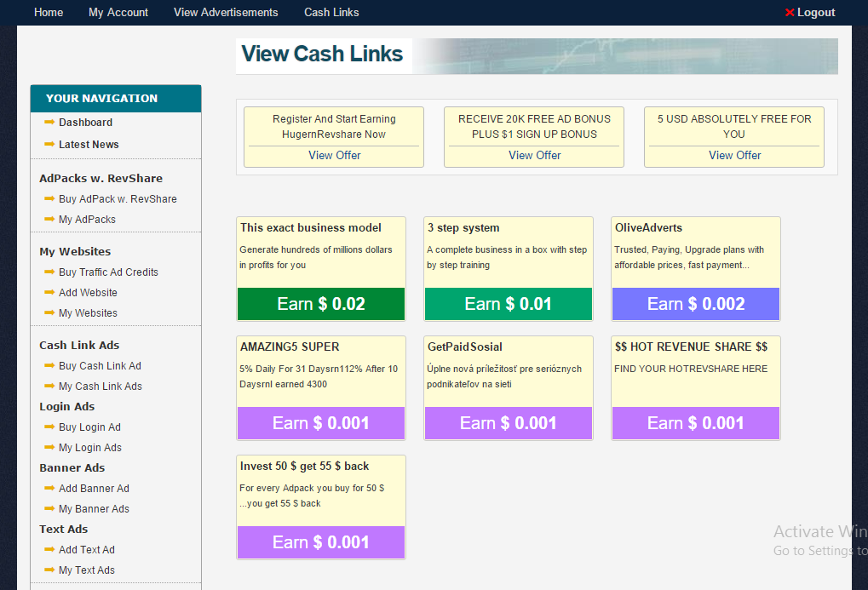The image size is (868, 590).
Task: Select the Buy Traffic Ad Credits link
Action: pos(108,272)
